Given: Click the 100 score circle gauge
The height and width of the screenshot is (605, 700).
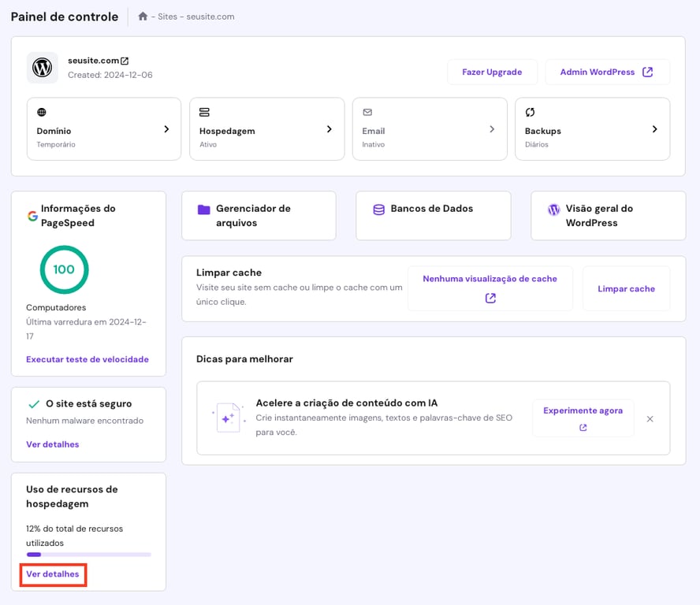Looking at the screenshot, I should (x=65, y=269).
